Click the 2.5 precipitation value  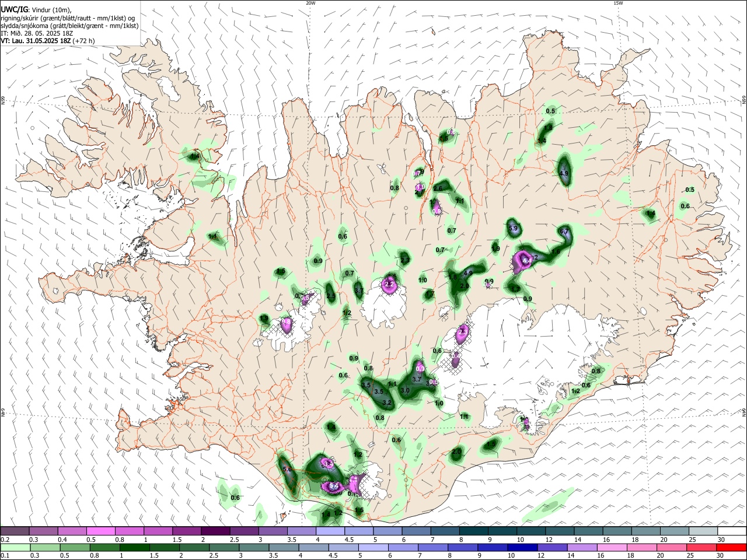tap(331, 296)
